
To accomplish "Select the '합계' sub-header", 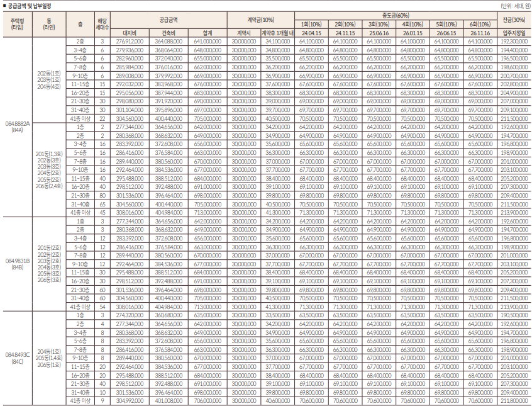I will (x=208, y=33).
